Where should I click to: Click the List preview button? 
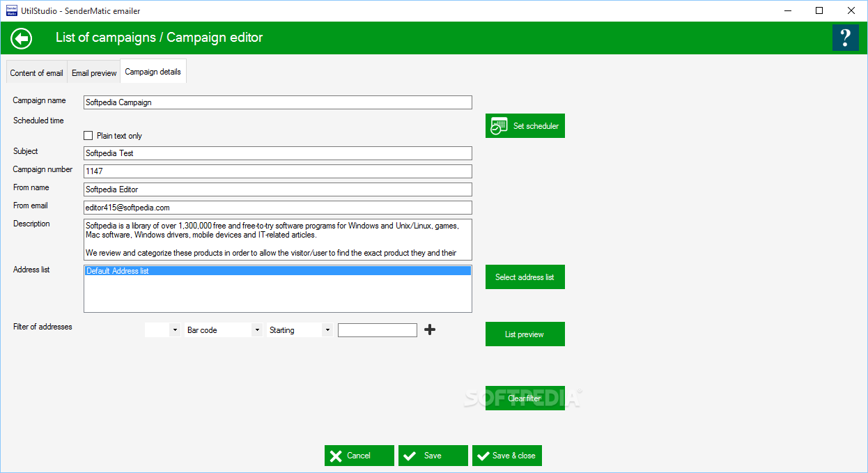tap(525, 334)
